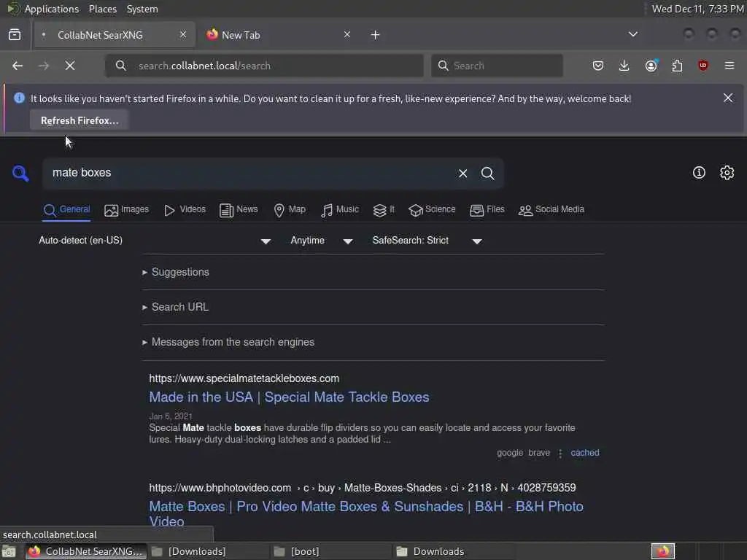Switch to Files search category
747x560 pixels.
coord(487,209)
